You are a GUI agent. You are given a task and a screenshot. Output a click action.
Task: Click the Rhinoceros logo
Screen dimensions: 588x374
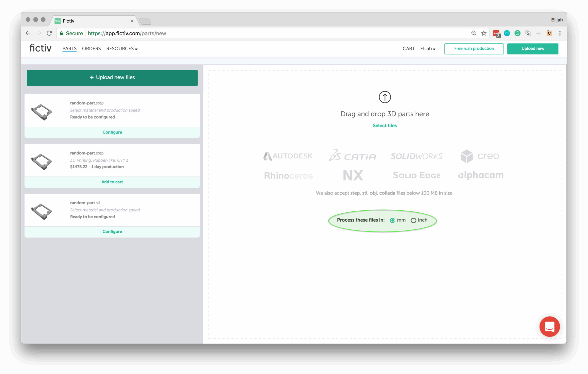(x=288, y=176)
